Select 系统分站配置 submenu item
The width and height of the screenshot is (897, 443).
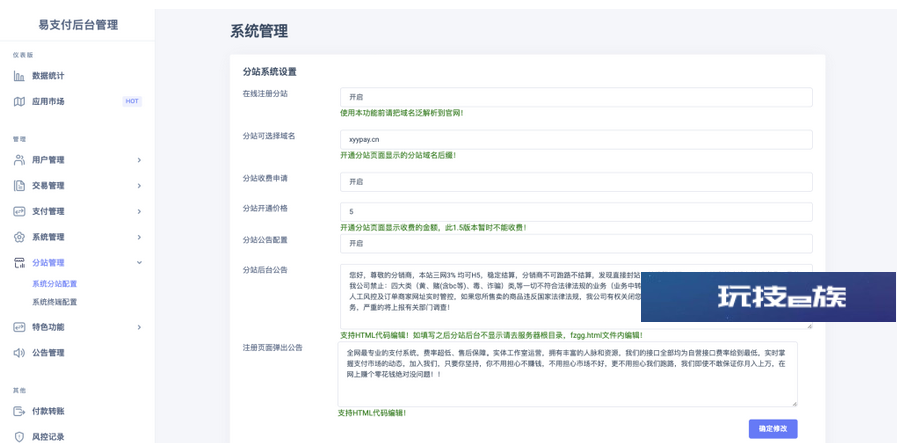(x=54, y=284)
